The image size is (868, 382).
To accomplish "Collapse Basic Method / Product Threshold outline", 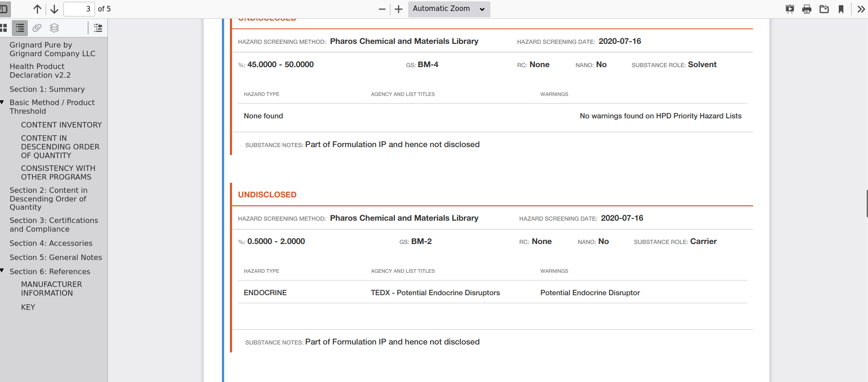I will (x=3, y=102).
